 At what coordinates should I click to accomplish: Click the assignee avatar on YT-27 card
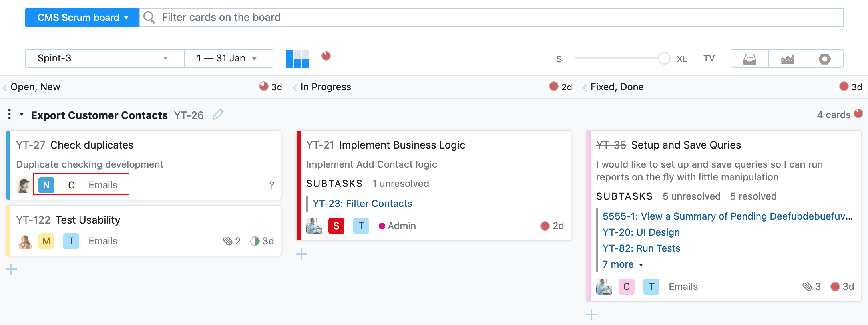click(x=24, y=185)
